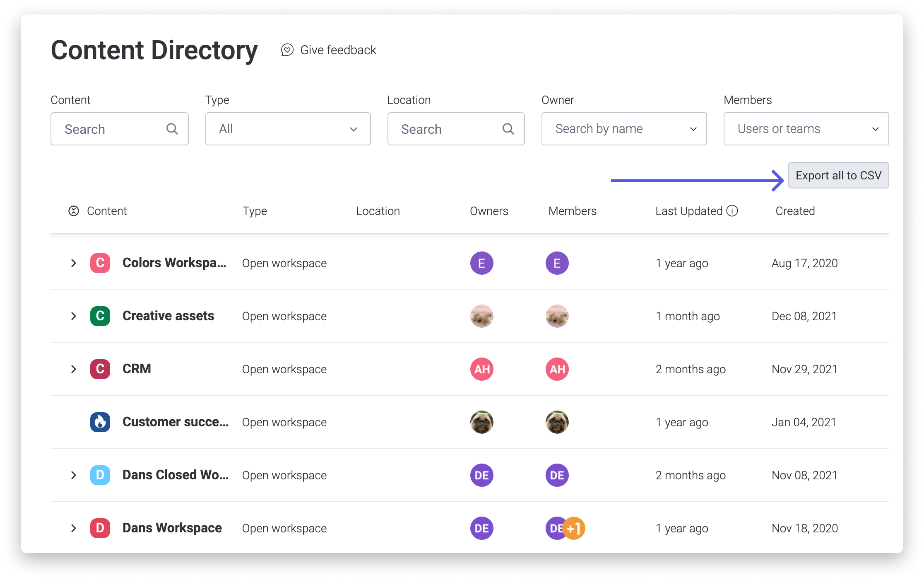Click the circular content filter icon
This screenshot has height=580, width=924.
pyautogui.click(x=73, y=210)
